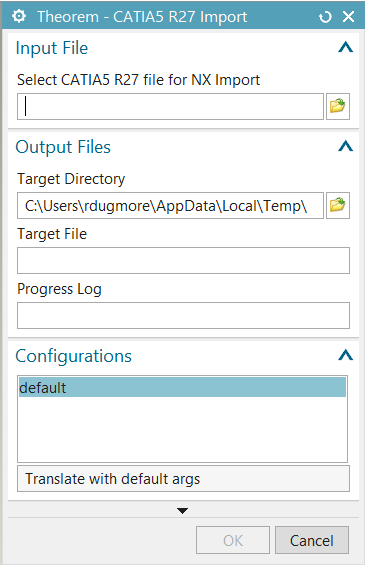Click the CATIA5 R27 file input field
The image size is (365, 565).
point(170,107)
